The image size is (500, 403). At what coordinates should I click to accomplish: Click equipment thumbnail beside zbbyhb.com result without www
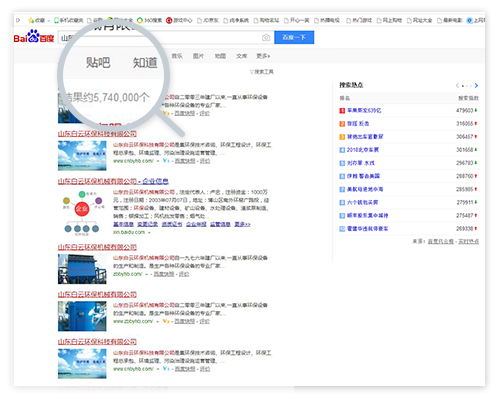(x=82, y=269)
